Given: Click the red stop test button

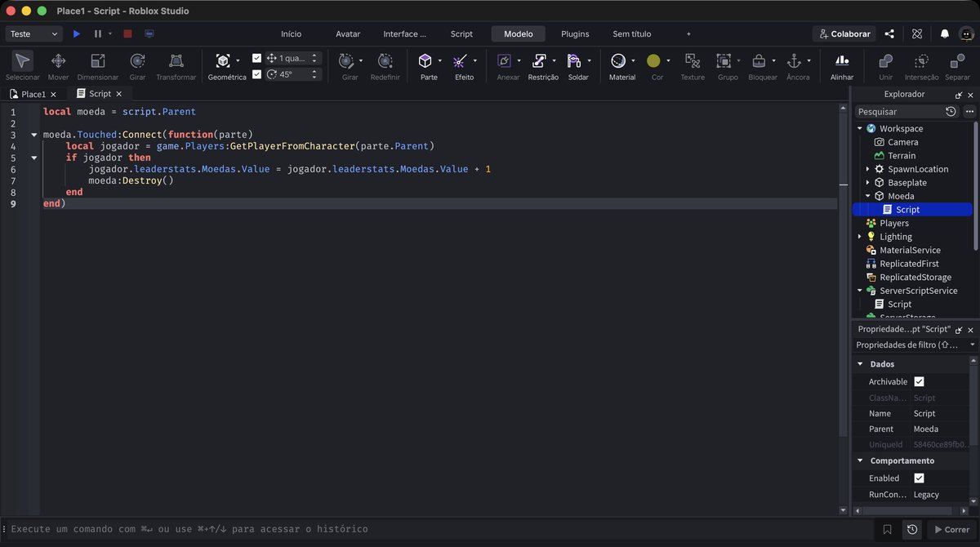Looking at the screenshot, I should pyautogui.click(x=127, y=34).
